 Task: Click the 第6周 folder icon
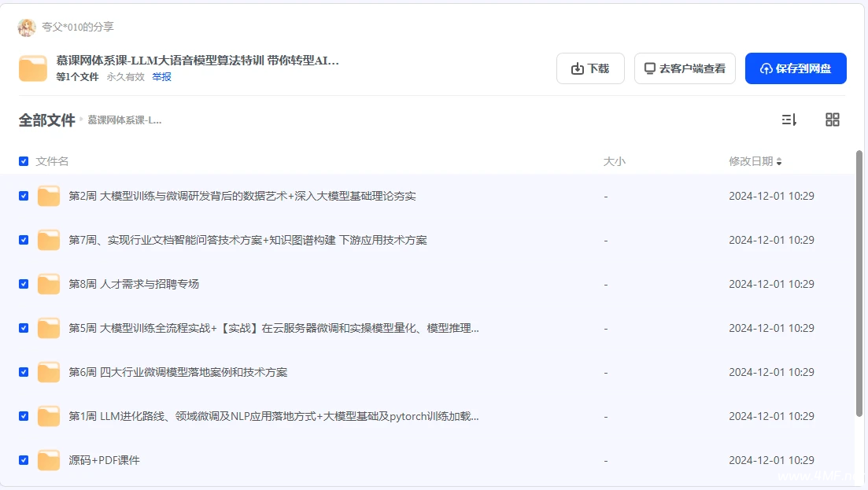49,372
